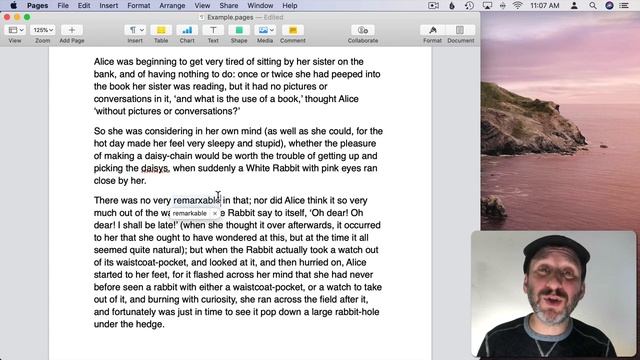The image size is (640, 360).
Task: Open Siri from the menu bar
Action: coord(609,5)
